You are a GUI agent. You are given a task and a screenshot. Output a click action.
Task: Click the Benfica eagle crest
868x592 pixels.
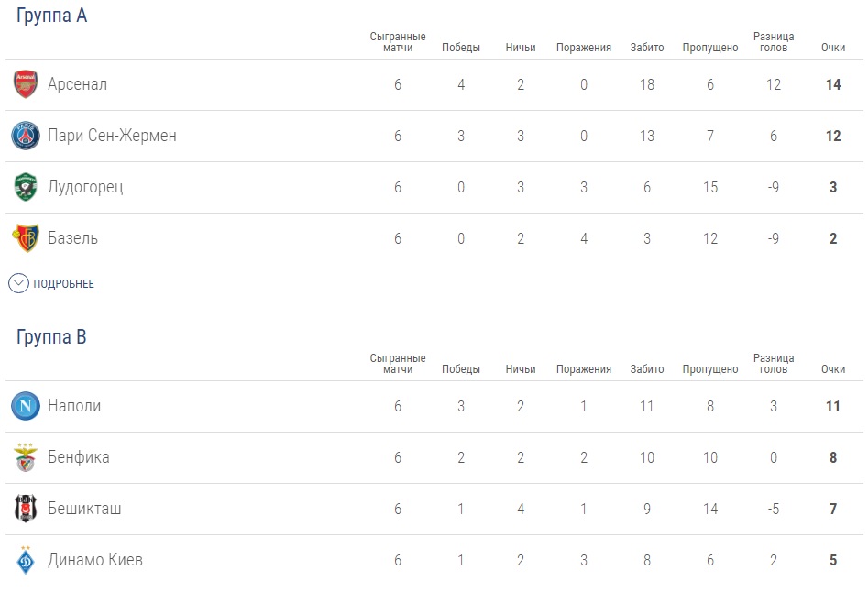(26, 457)
